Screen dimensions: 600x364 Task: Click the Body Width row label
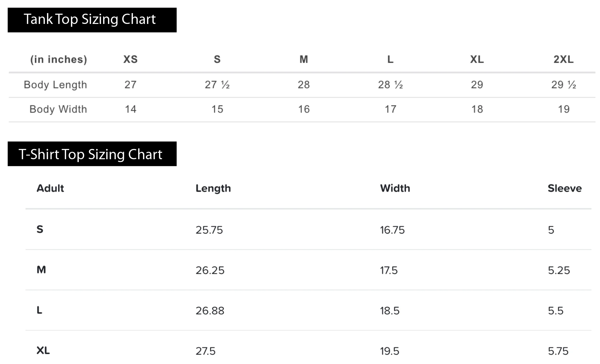point(58,109)
